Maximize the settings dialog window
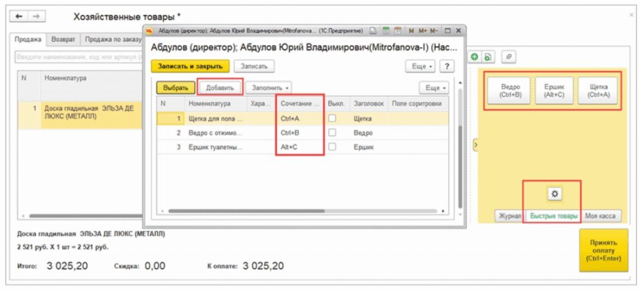Screen dimensions: 644x289 tap(448, 30)
